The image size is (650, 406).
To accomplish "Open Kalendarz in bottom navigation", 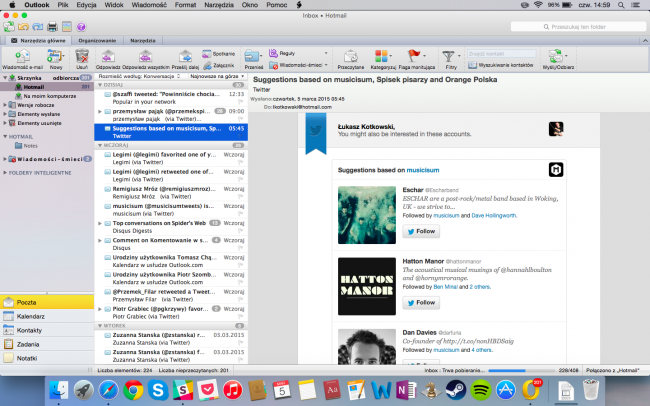I will 47,316.
